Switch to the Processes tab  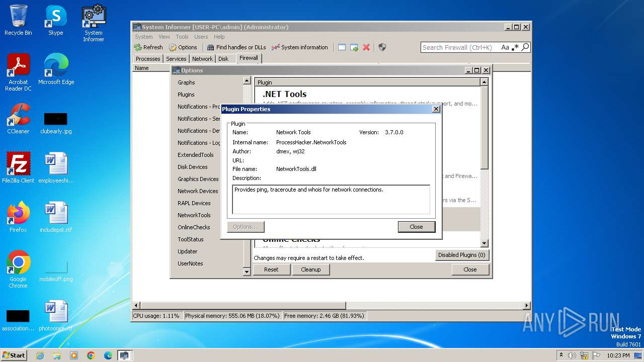coord(148,59)
